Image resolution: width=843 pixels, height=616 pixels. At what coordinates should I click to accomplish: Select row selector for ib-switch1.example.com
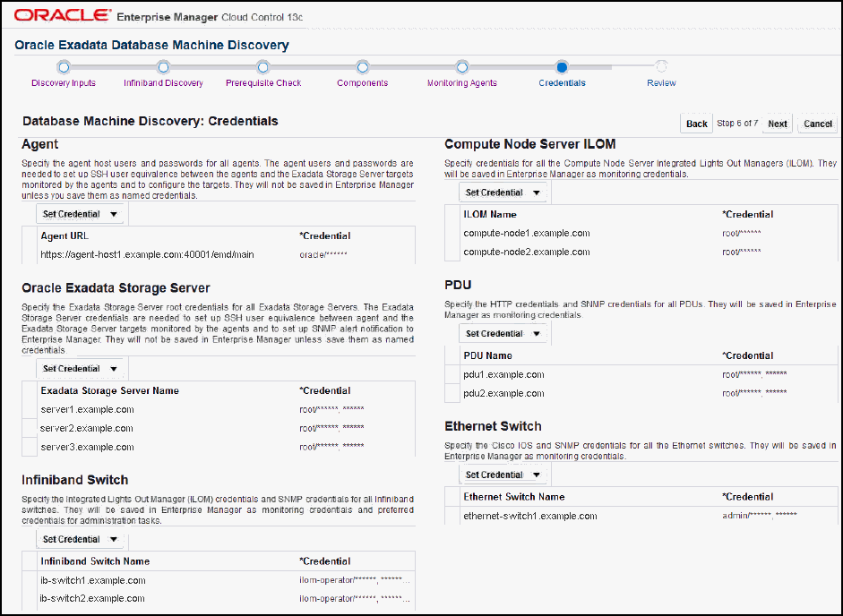[x=30, y=580]
